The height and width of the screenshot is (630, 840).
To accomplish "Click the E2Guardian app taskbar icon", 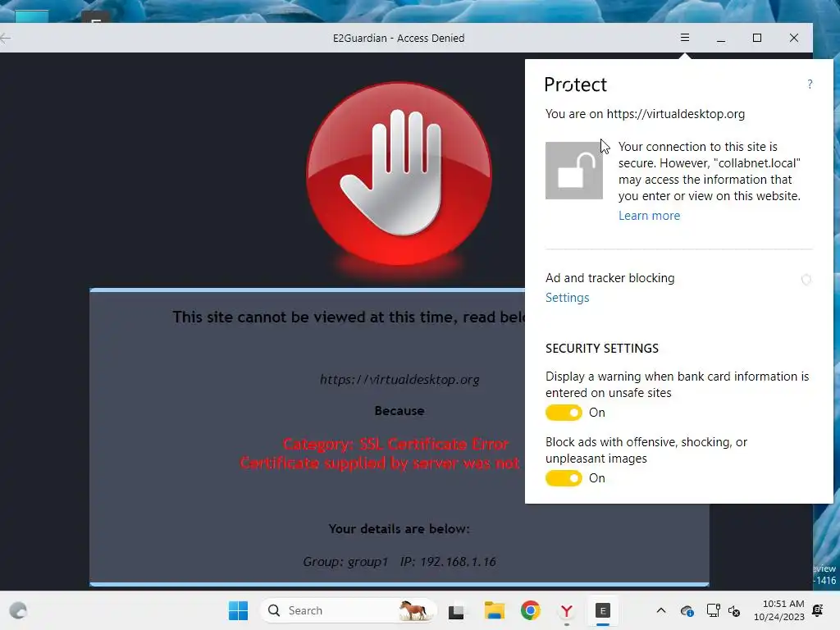I will (603, 610).
